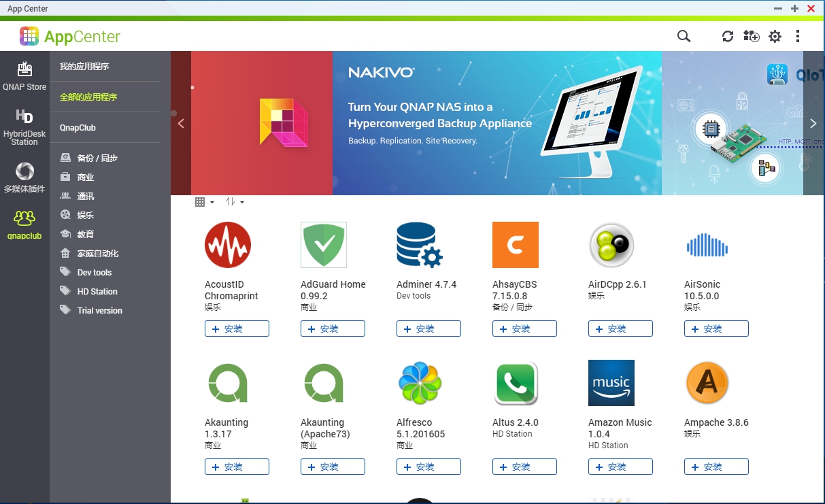This screenshot has width=825, height=504.
Task: Open the search magnifier icon
Action: [x=684, y=36]
